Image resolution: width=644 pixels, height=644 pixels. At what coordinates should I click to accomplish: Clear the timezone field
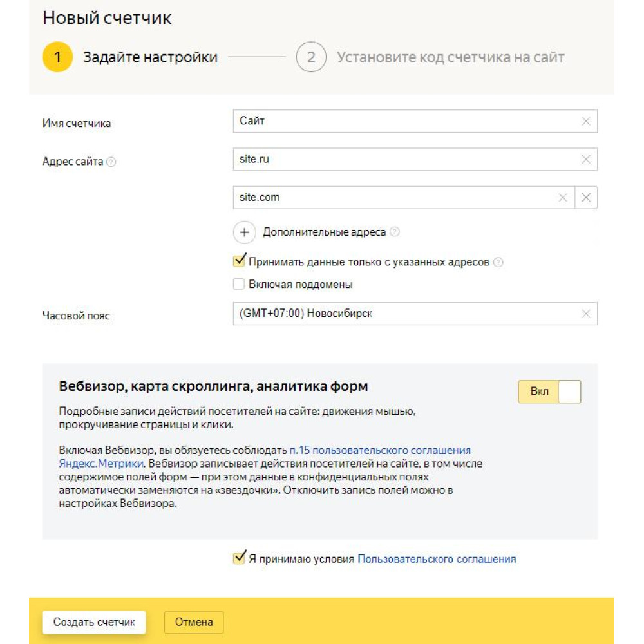pos(585,314)
